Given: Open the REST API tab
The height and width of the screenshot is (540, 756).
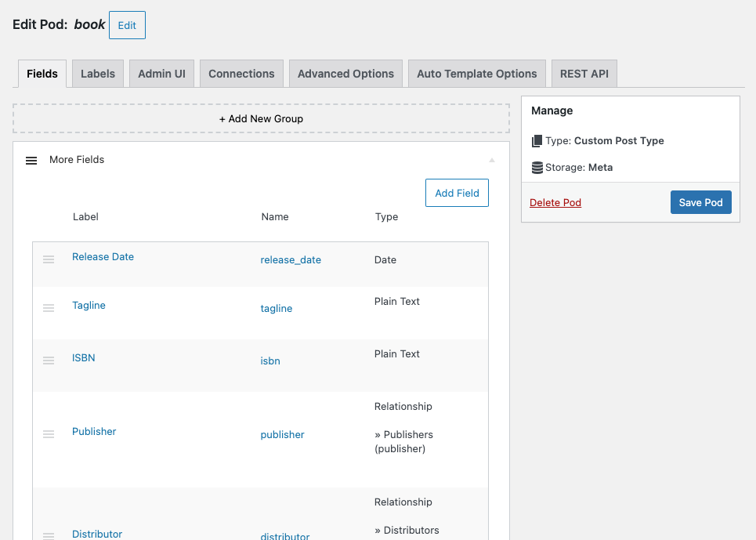Looking at the screenshot, I should pos(584,73).
